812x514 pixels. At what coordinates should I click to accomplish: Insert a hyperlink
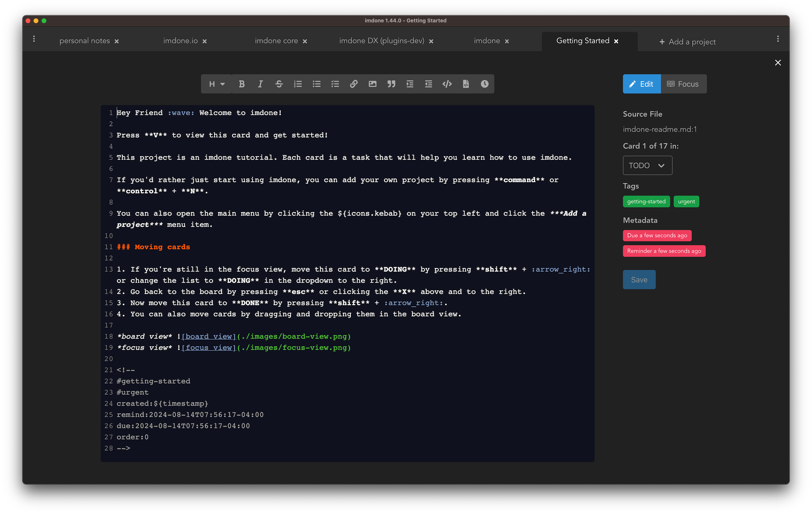point(354,84)
